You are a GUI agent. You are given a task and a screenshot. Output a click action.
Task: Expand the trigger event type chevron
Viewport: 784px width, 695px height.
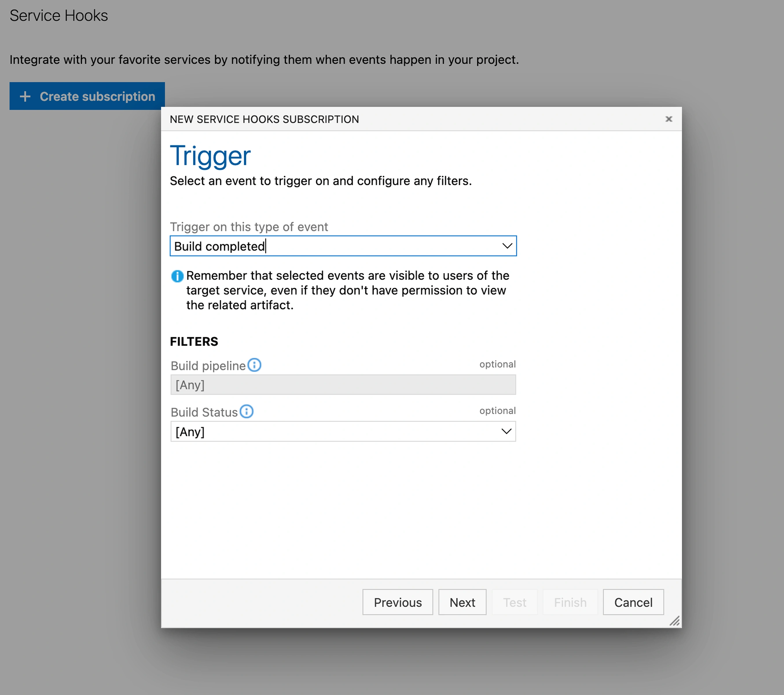pyautogui.click(x=507, y=246)
